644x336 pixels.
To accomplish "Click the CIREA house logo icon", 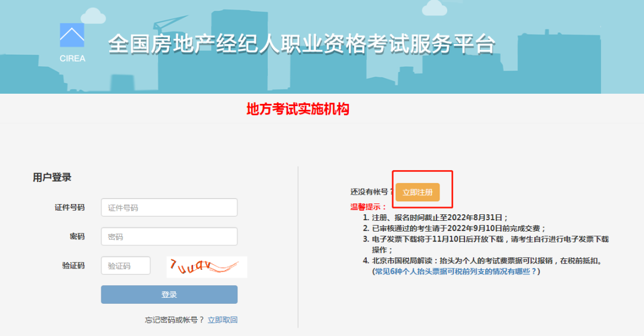I will click(72, 35).
